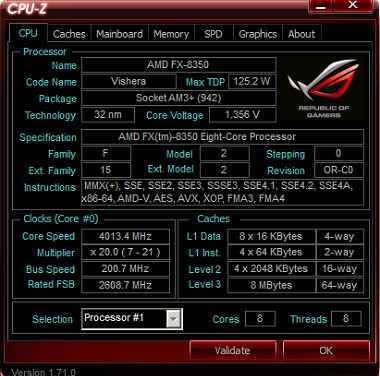Click the Validate button
The image size is (380, 376).
233,351
